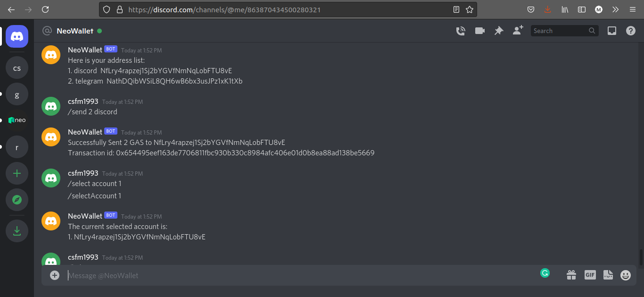Open the sticker picker

pos(608,275)
